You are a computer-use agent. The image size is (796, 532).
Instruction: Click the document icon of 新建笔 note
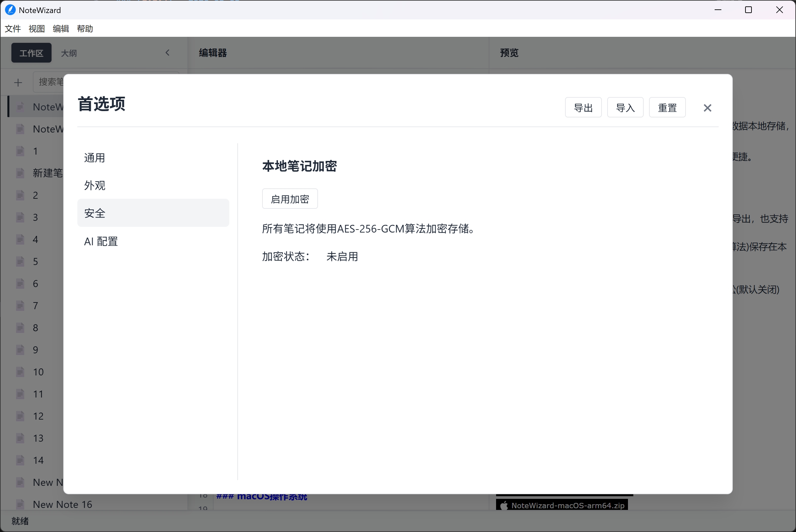click(x=20, y=173)
